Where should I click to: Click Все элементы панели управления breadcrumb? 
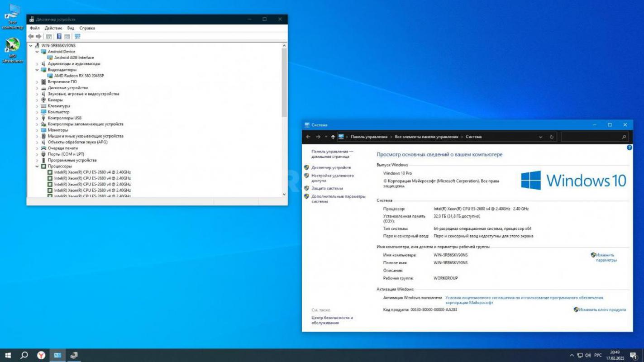click(x=426, y=137)
